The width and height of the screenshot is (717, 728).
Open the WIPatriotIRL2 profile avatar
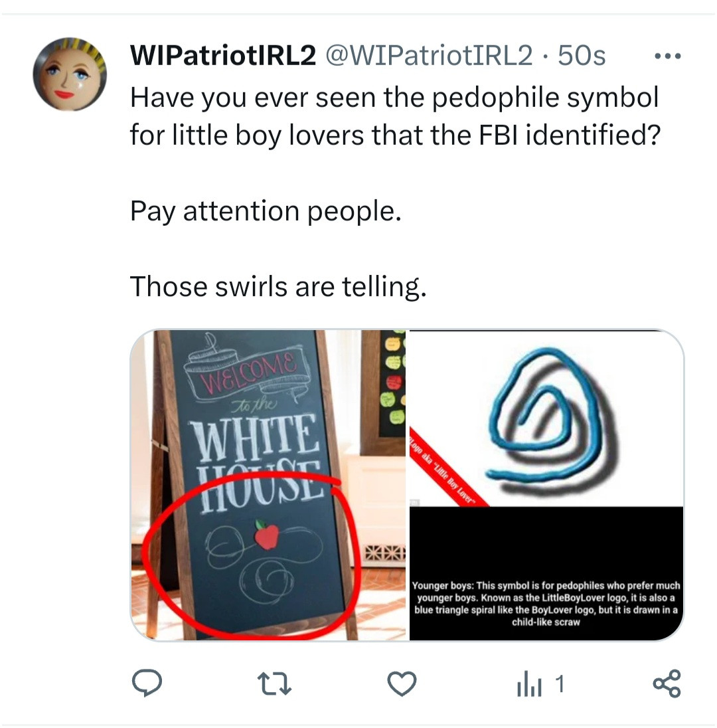[x=70, y=74]
